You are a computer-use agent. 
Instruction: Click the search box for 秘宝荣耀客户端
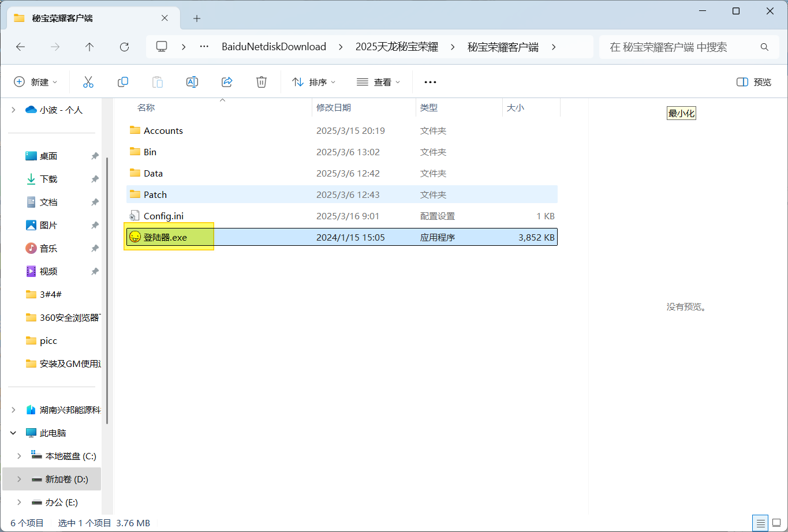coord(681,47)
